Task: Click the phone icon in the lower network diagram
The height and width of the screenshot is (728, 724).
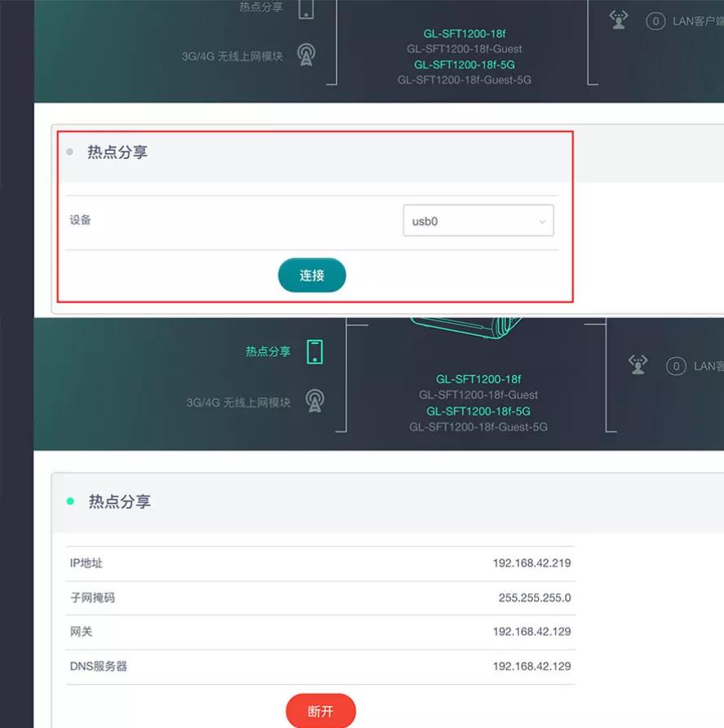Action: point(316,351)
